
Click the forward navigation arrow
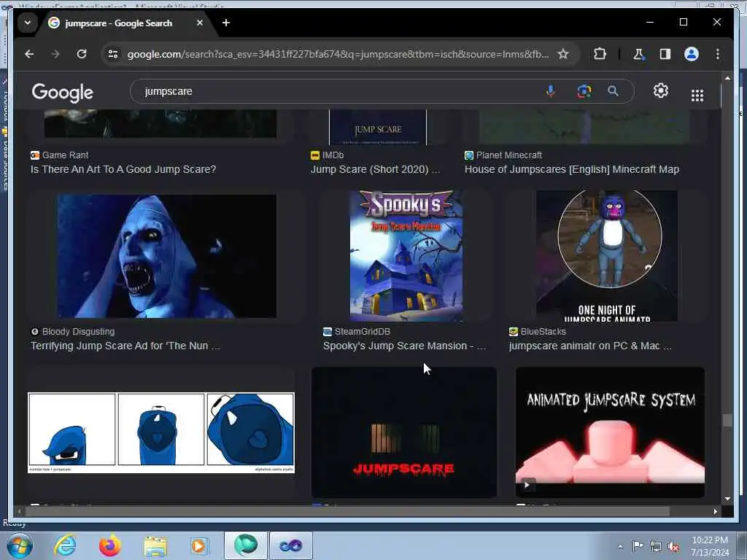pos(55,54)
